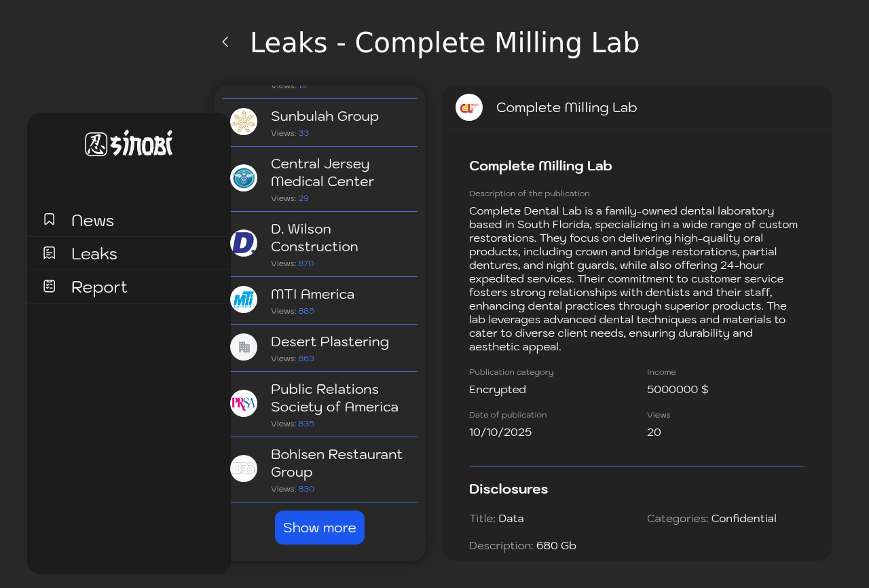Click the checklist icon next to Report
869x588 pixels.
click(50, 286)
